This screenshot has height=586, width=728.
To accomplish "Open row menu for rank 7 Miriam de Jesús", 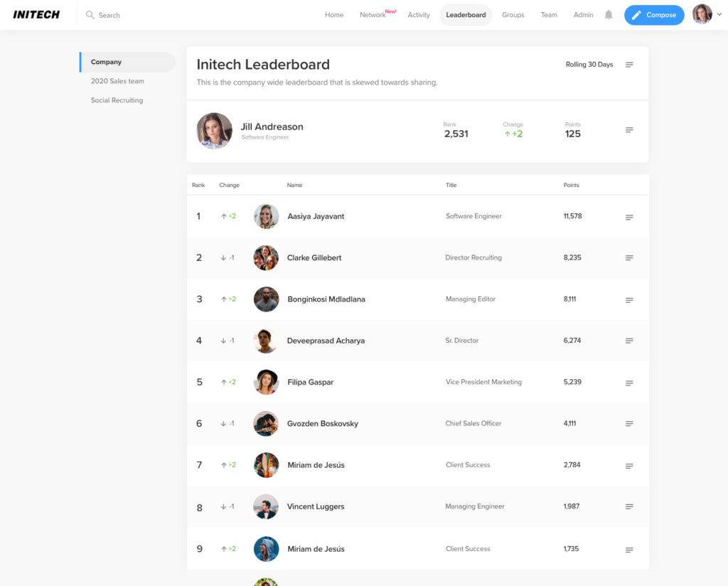I will (x=629, y=466).
